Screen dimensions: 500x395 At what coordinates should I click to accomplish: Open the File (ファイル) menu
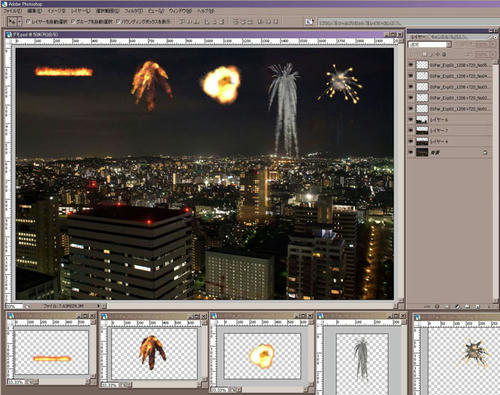click(x=12, y=11)
